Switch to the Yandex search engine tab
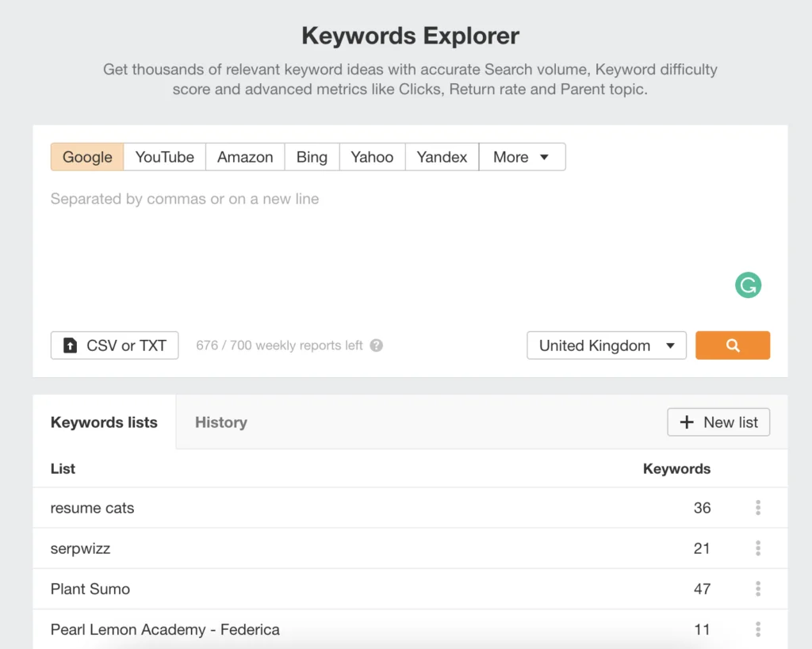 [x=442, y=157]
